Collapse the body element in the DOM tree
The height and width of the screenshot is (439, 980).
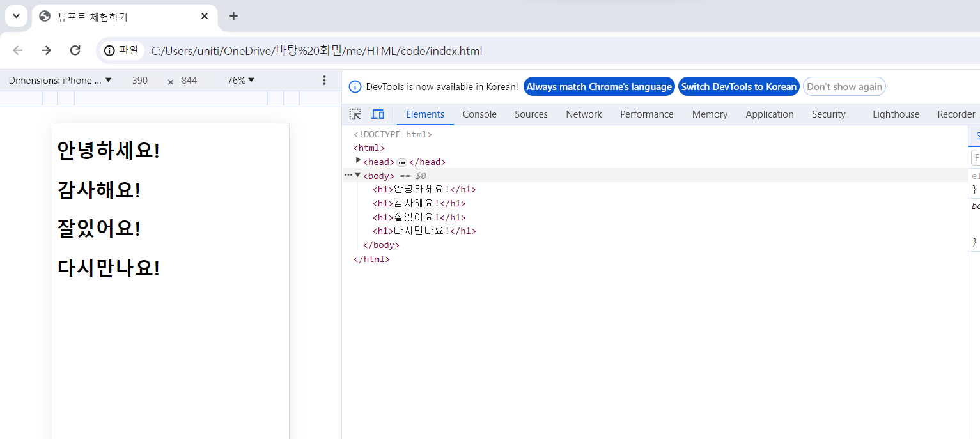coord(358,175)
